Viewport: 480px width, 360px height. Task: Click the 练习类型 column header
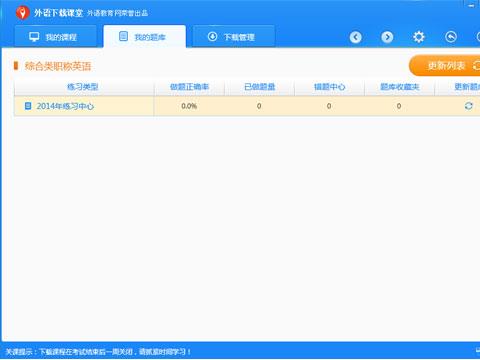(x=83, y=87)
